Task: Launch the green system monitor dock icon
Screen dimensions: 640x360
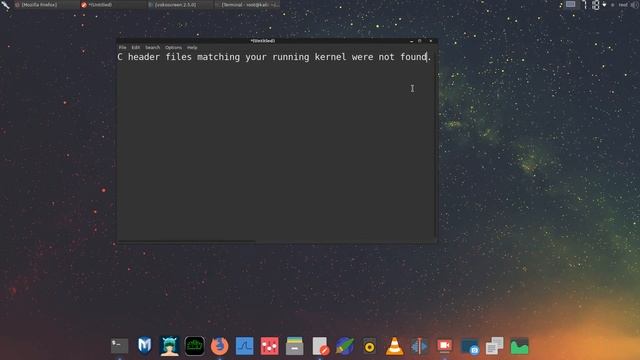Action: [x=519, y=346]
